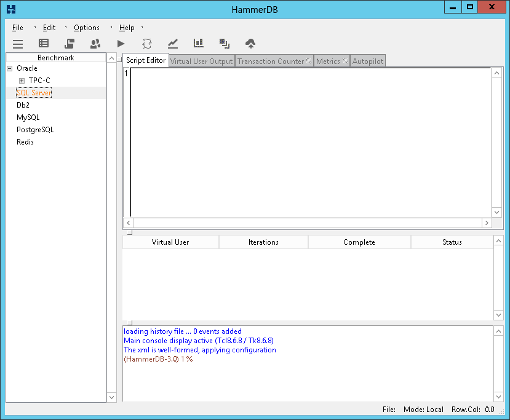Collapse the Oracle tree node
Image resolution: width=510 pixels, height=420 pixels.
(9, 69)
